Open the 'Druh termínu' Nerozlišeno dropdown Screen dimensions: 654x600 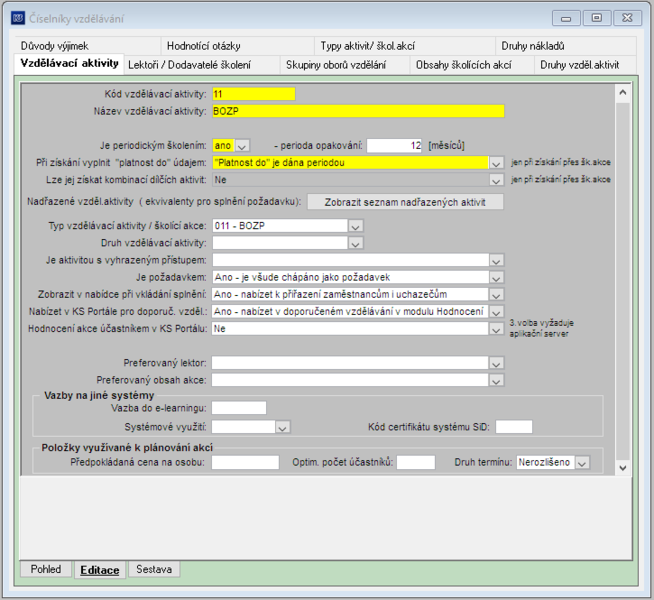pyautogui.click(x=583, y=462)
